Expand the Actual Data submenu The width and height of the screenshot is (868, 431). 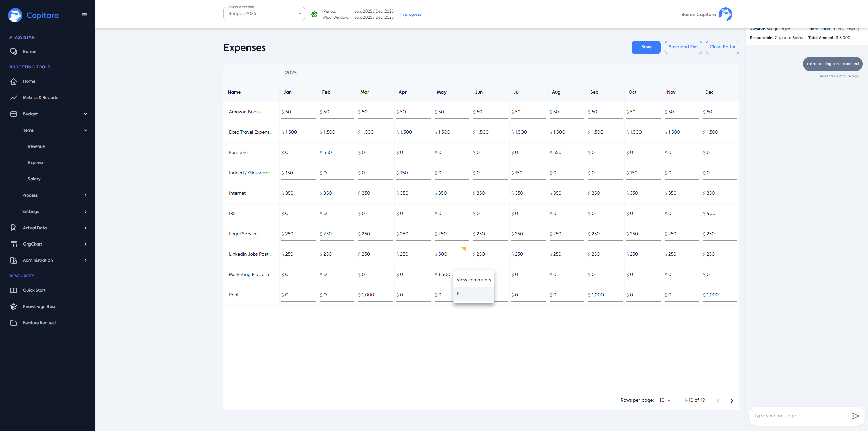[x=86, y=228]
